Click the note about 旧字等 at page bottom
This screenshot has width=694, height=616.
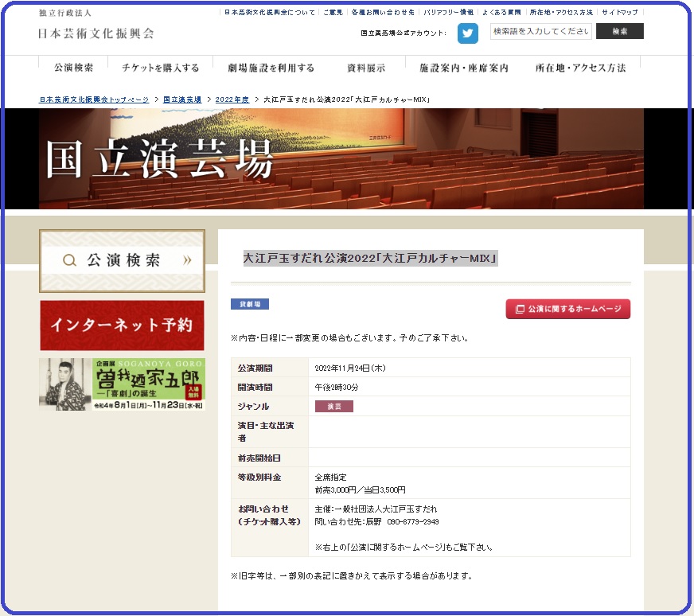tap(352, 575)
